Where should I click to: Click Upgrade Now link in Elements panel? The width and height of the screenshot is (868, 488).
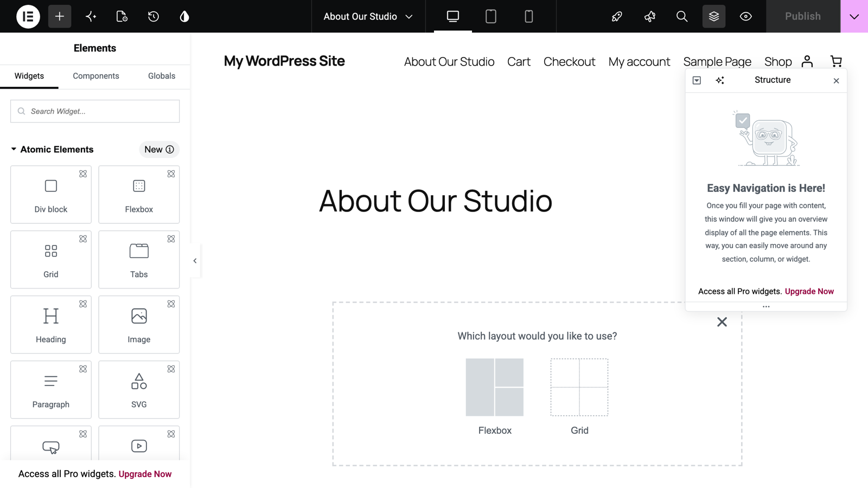click(145, 474)
